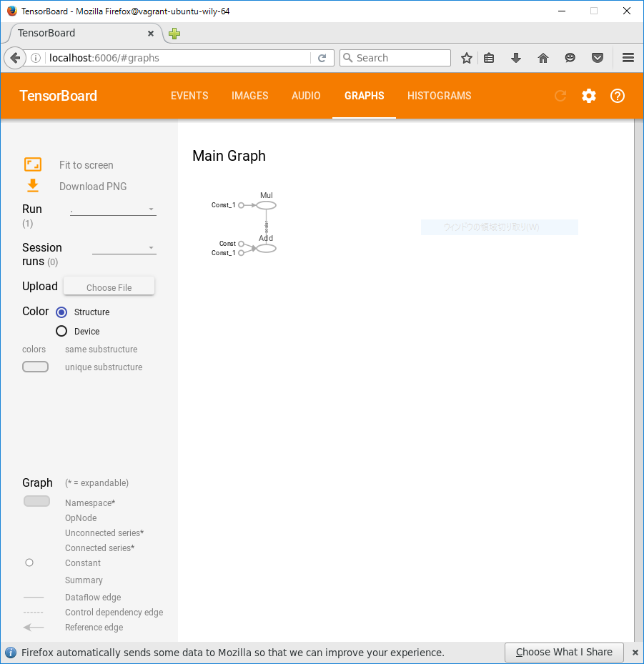644x664 pixels.
Task: Click the Mul operation node
Action: (x=267, y=205)
